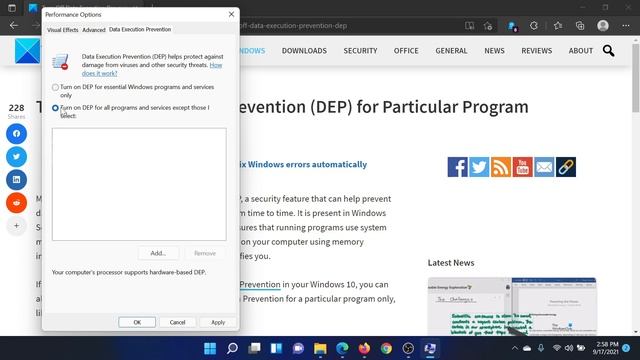The height and width of the screenshot is (360, 640).
Task: Open NEWS section on website
Action: click(494, 51)
